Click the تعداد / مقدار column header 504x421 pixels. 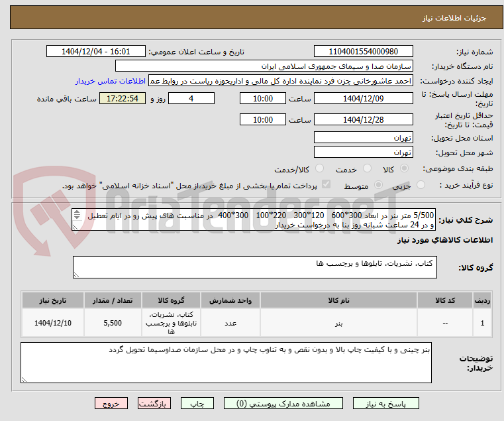click(113, 300)
